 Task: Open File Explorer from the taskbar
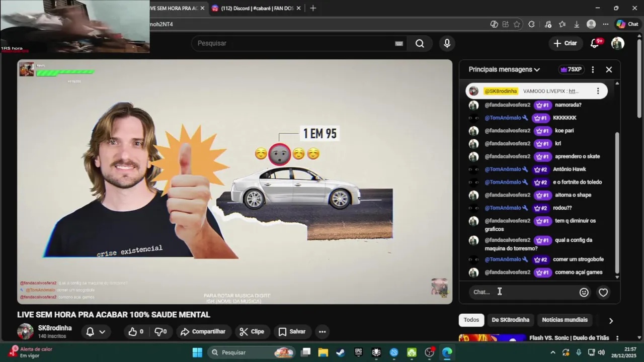(323, 352)
